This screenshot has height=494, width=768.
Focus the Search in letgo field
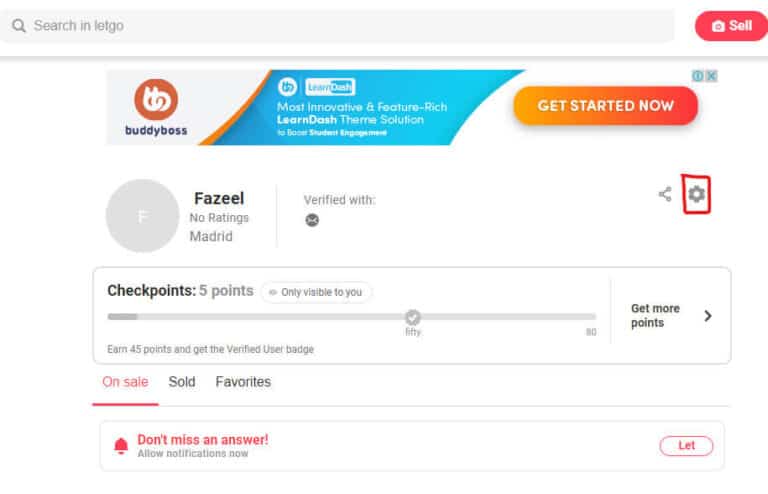tap(336, 25)
